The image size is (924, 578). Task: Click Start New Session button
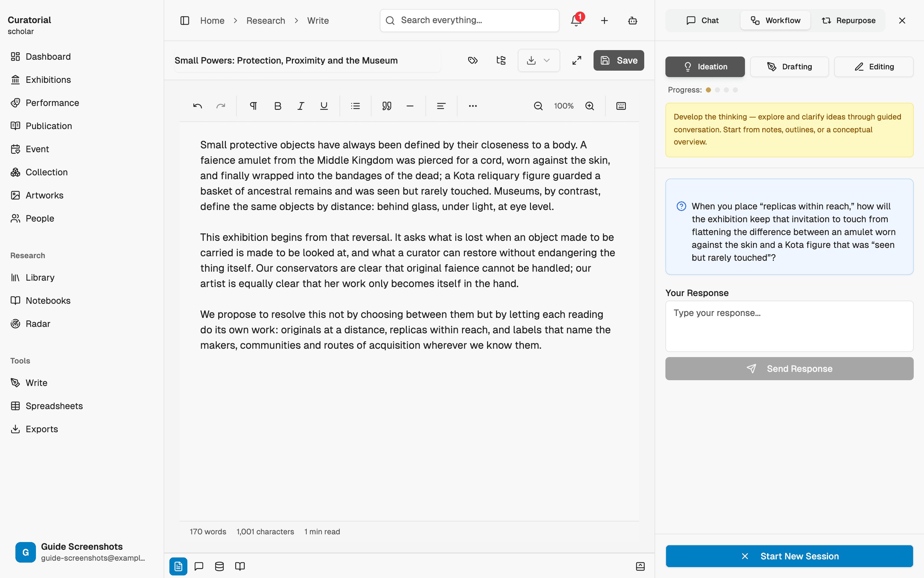[x=789, y=556]
